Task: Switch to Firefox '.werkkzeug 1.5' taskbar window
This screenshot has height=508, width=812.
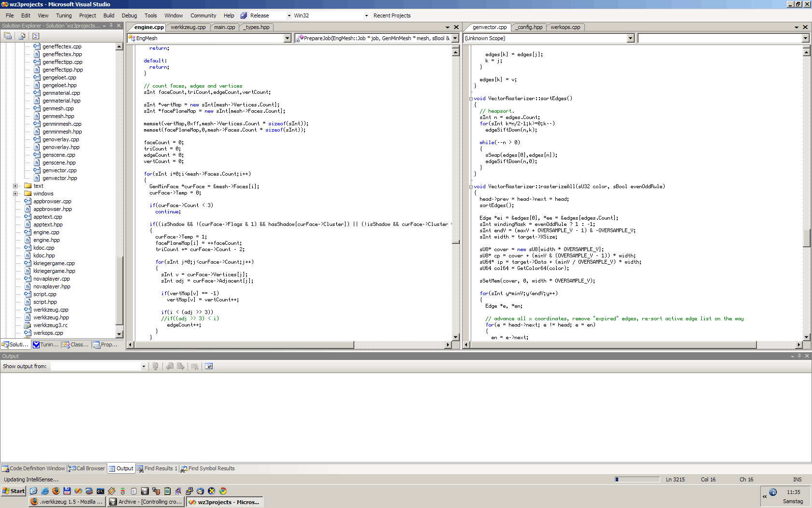Action: (67, 502)
